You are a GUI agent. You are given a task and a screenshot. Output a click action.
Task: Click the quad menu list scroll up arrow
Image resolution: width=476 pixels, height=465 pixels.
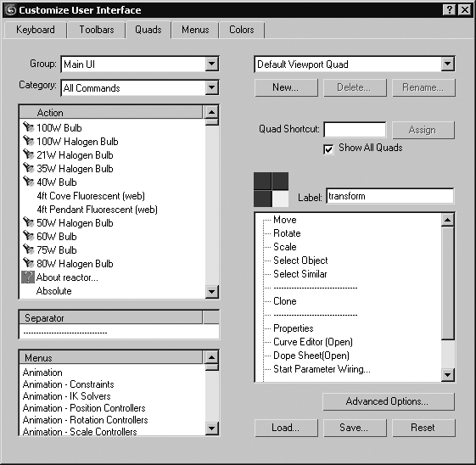click(447, 220)
